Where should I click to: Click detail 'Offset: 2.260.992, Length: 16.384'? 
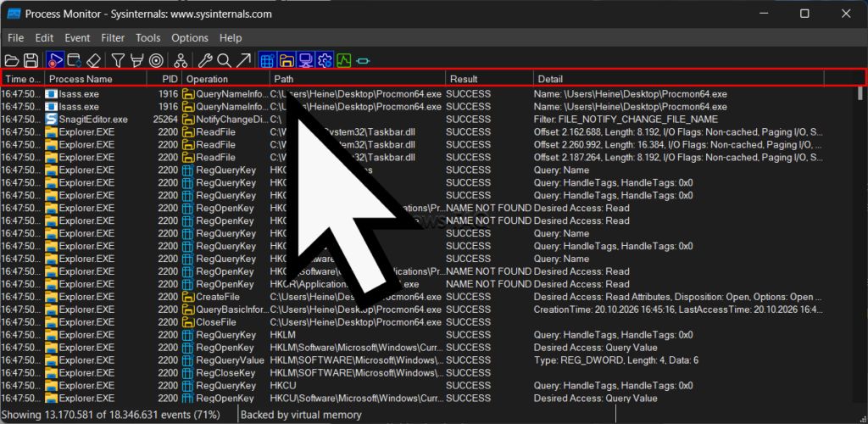(677, 144)
